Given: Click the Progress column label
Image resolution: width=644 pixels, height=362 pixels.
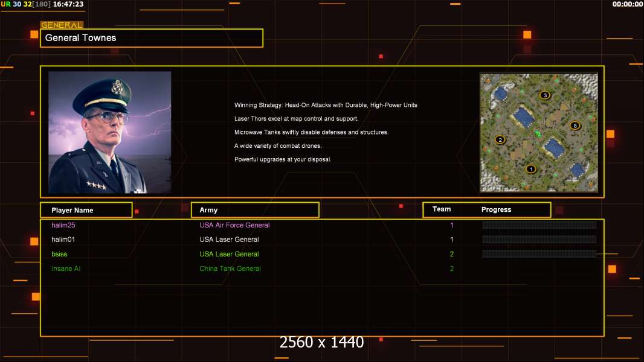Looking at the screenshot, I should 496,210.
